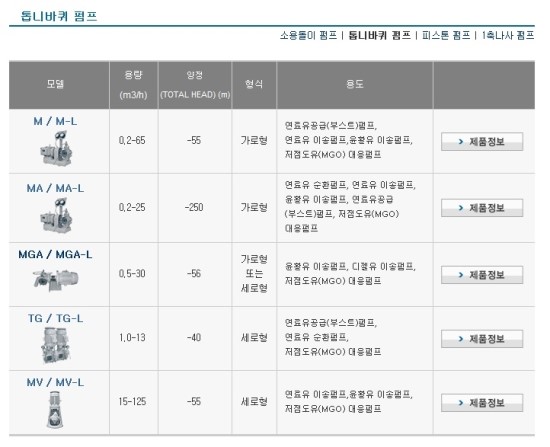Click usage text 윤활유 이송펌프, 디젤유 이송펌프

350,267
